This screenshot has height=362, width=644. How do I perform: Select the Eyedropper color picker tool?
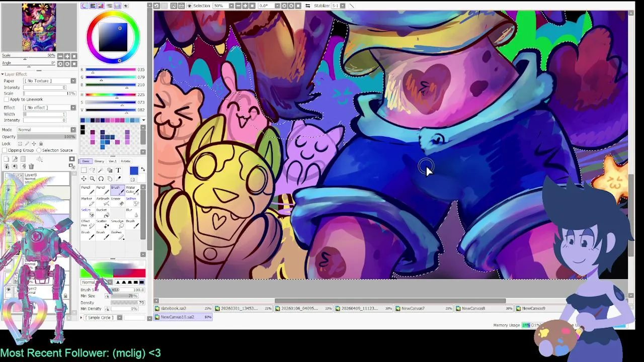(118, 179)
